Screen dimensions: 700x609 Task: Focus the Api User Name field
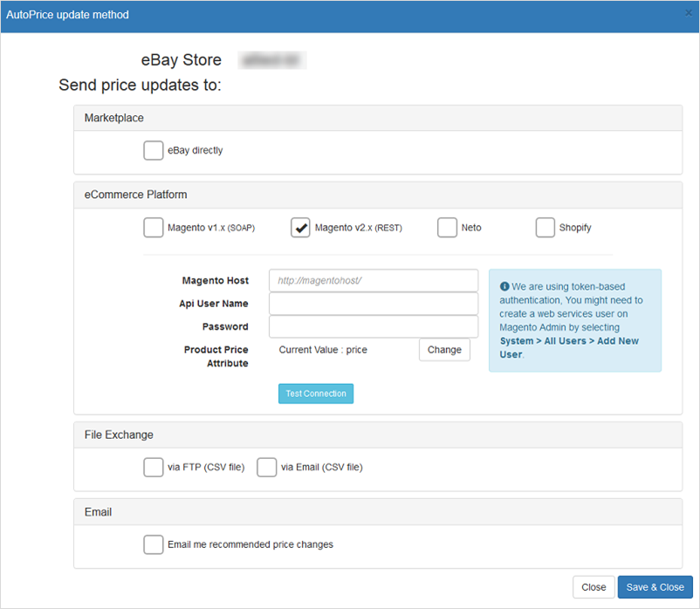[x=374, y=304]
